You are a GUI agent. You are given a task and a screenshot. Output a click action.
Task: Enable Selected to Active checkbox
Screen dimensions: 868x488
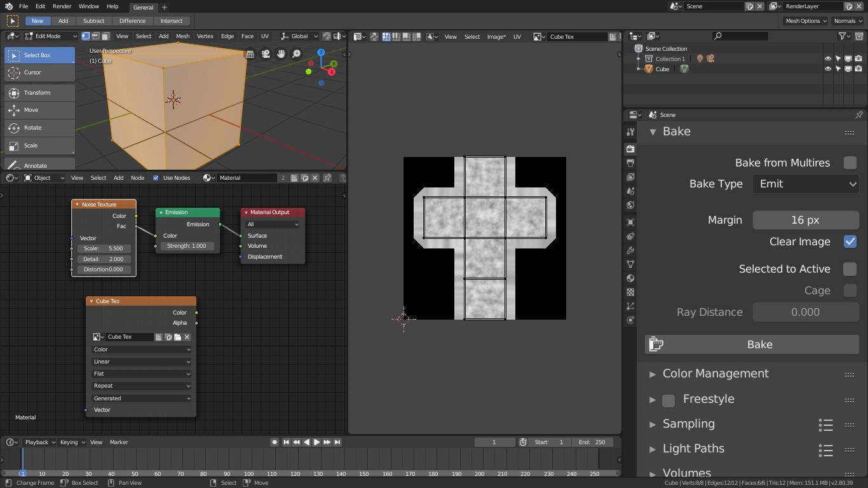coord(850,269)
